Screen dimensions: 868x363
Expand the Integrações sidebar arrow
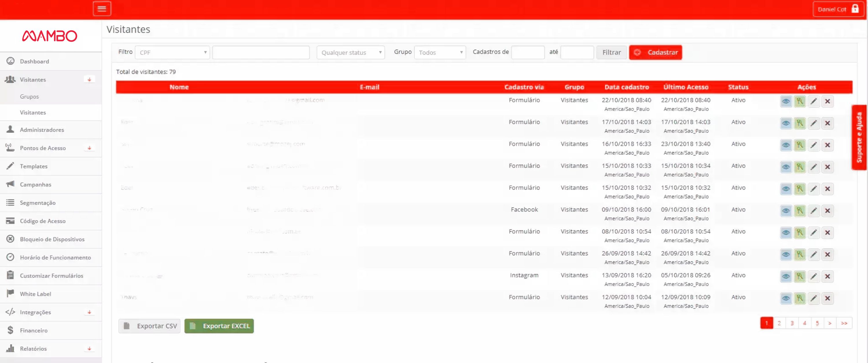click(x=89, y=312)
